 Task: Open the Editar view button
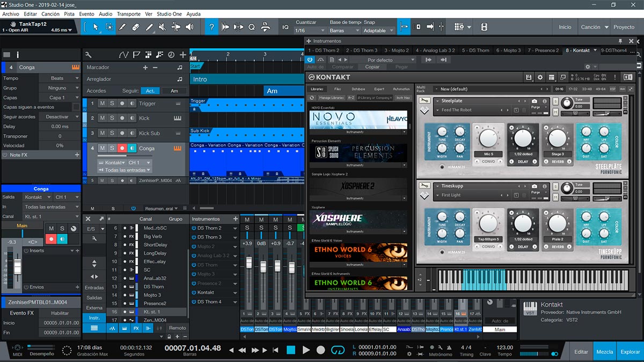581,352
